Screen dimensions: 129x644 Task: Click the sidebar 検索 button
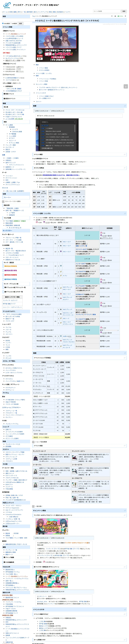coord(21,24)
